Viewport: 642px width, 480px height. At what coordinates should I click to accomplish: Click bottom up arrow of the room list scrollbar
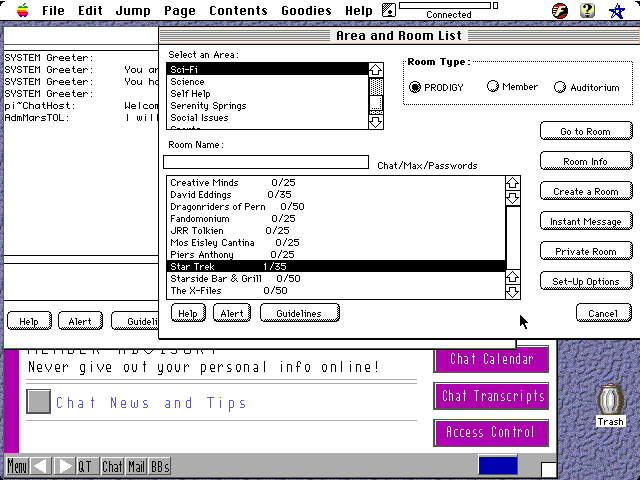[513, 277]
